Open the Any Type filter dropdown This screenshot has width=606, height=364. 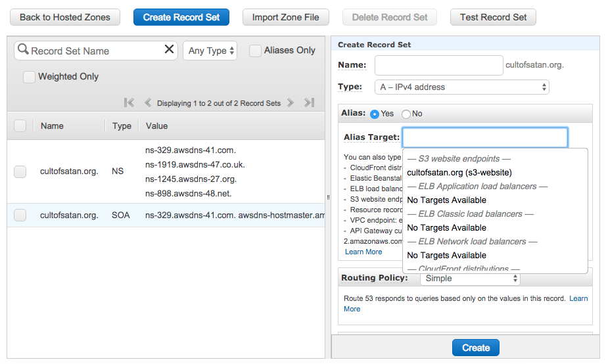click(x=210, y=51)
